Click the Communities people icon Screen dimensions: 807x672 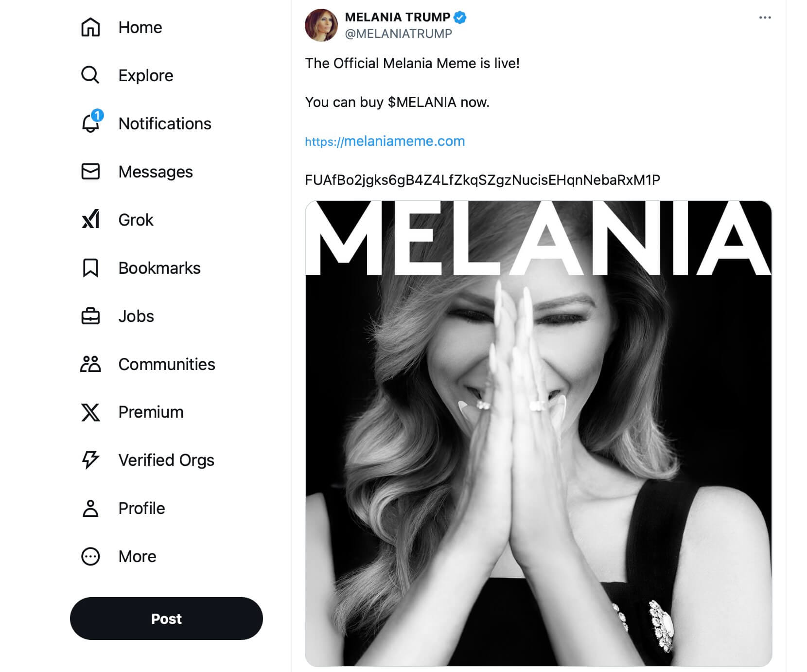coord(90,364)
